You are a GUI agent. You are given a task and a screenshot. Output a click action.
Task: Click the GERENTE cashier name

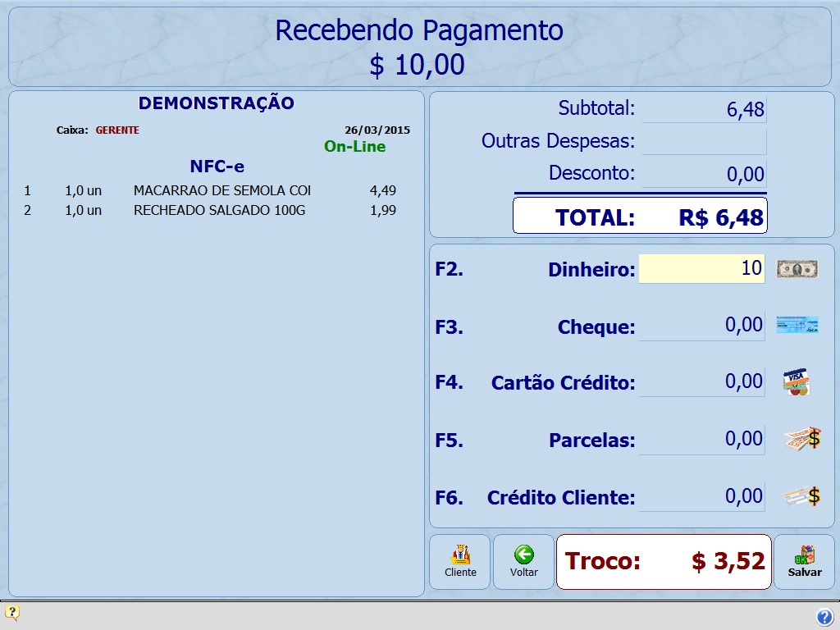tap(117, 130)
